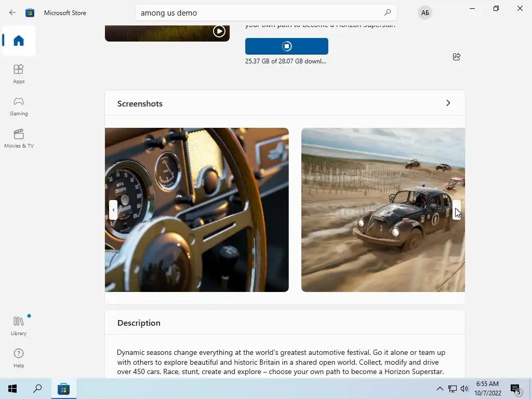Open the Windows Start menu
The width and height of the screenshot is (532, 399).
(12, 389)
